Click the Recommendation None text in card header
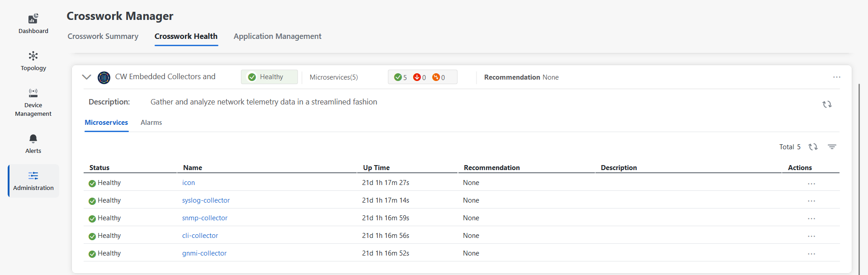 521,77
